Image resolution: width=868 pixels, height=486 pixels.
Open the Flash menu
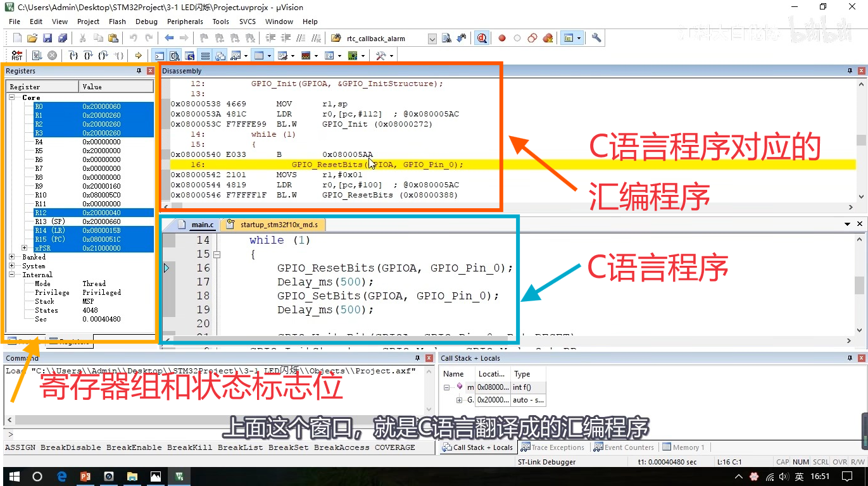tap(117, 22)
